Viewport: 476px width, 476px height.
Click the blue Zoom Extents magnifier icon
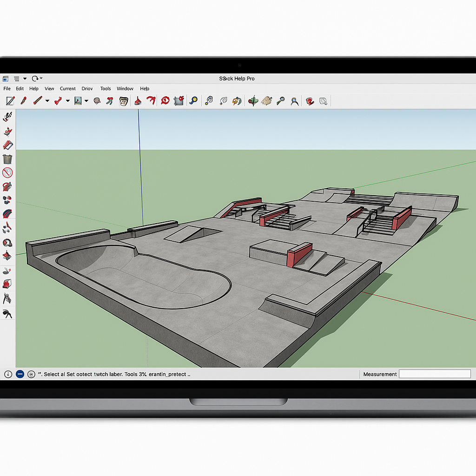(x=294, y=101)
